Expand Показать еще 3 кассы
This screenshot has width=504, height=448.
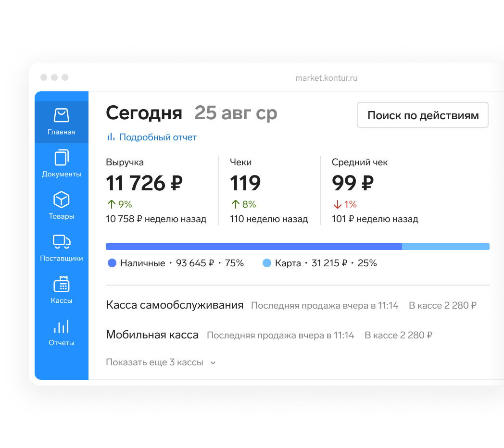pyautogui.click(x=154, y=362)
